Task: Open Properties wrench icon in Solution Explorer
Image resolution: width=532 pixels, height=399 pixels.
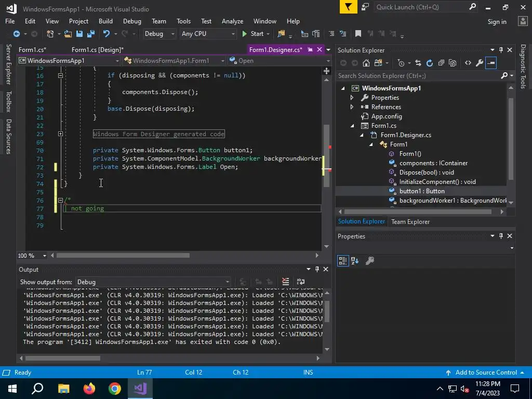Action: [480, 63]
